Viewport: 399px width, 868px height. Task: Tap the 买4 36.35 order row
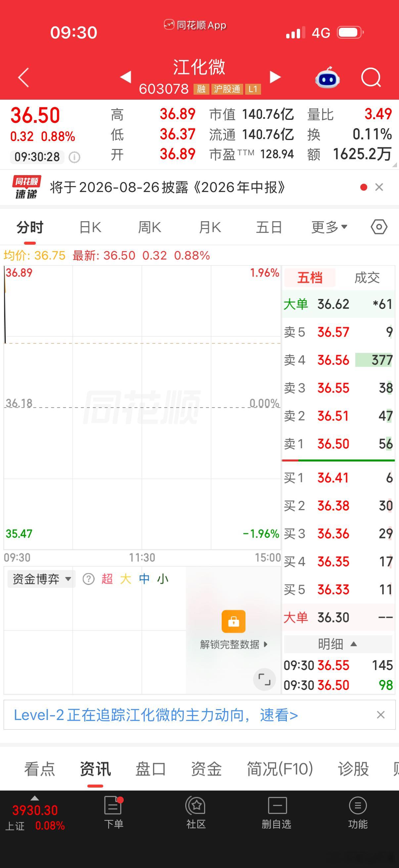pos(338,562)
